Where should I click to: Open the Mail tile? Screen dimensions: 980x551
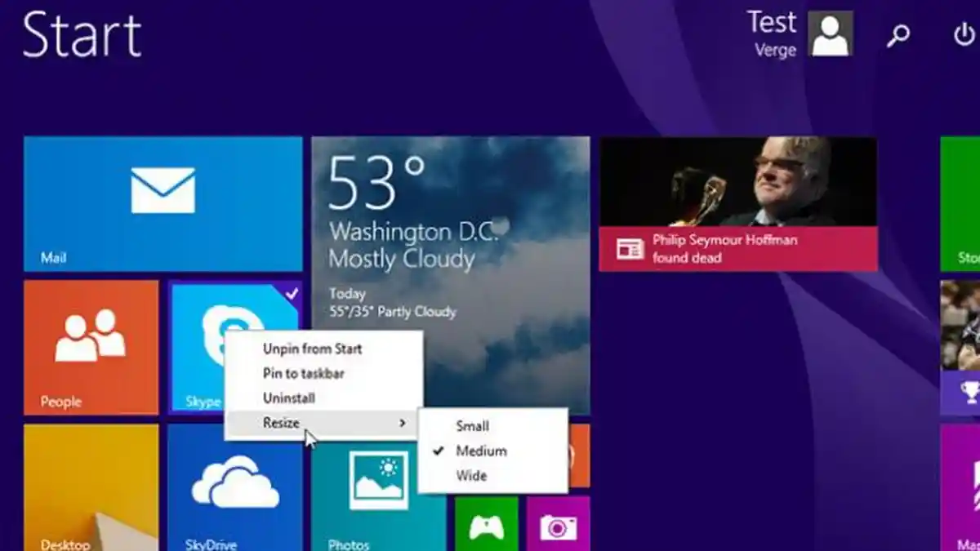[163, 204]
